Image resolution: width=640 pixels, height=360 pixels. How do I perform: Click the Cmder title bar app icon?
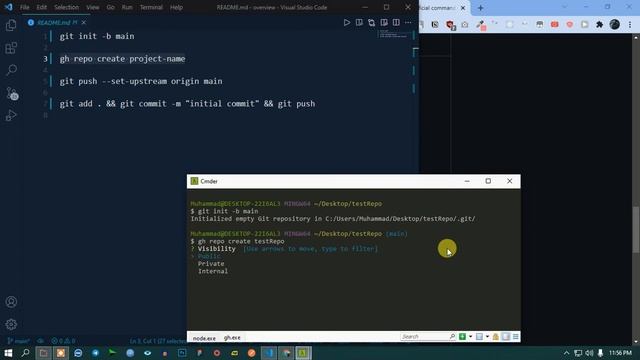[194, 181]
